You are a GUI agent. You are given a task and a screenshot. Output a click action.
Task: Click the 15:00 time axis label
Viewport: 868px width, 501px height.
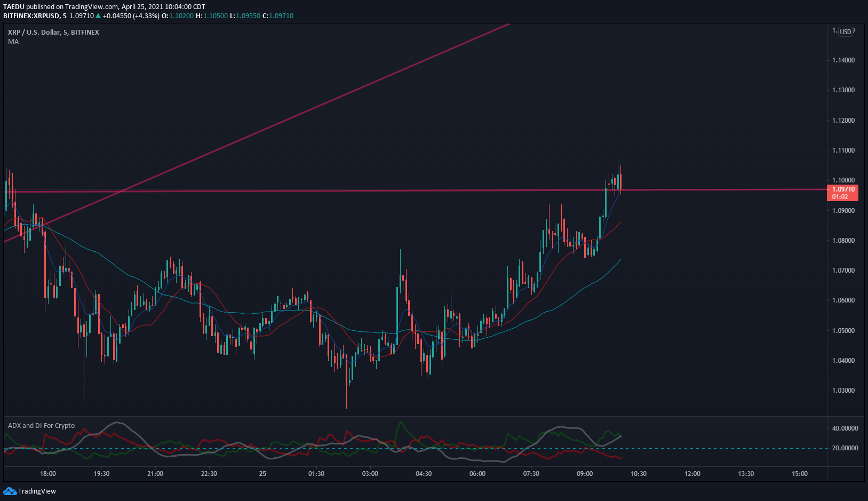[x=800, y=474]
